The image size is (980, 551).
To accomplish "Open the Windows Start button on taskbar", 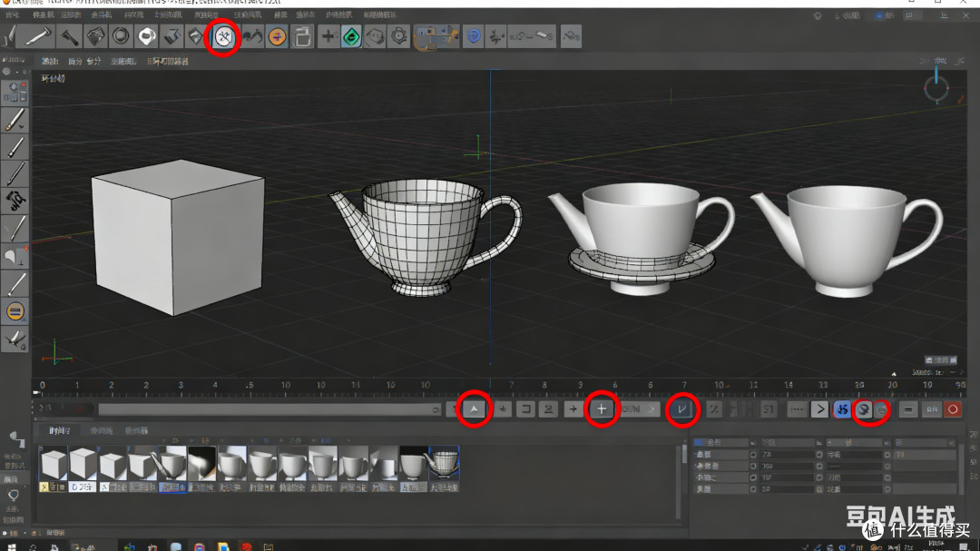I will pyautogui.click(x=11, y=547).
